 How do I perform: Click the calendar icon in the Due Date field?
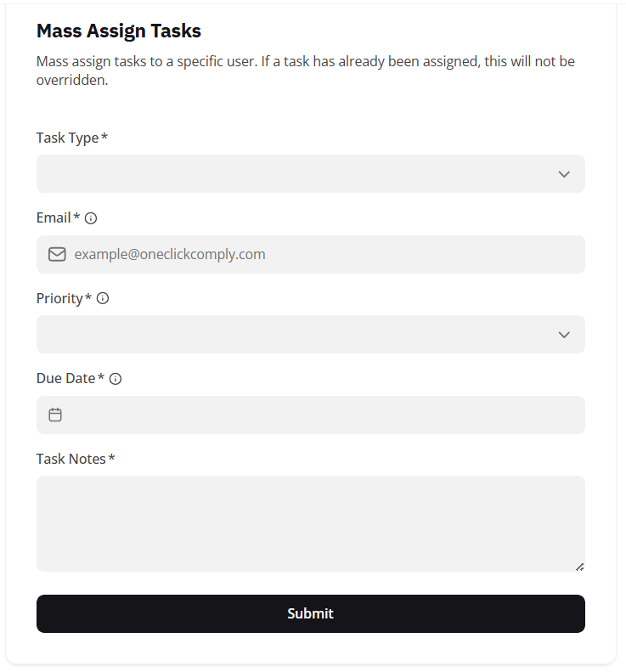click(55, 415)
